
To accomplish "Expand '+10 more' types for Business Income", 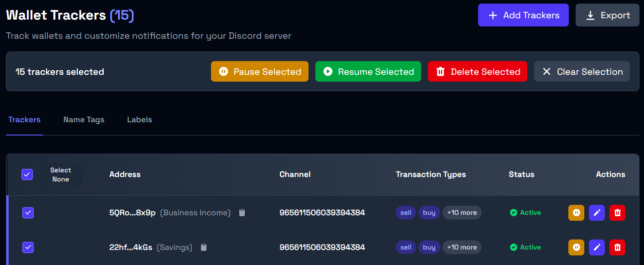I will [x=462, y=213].
